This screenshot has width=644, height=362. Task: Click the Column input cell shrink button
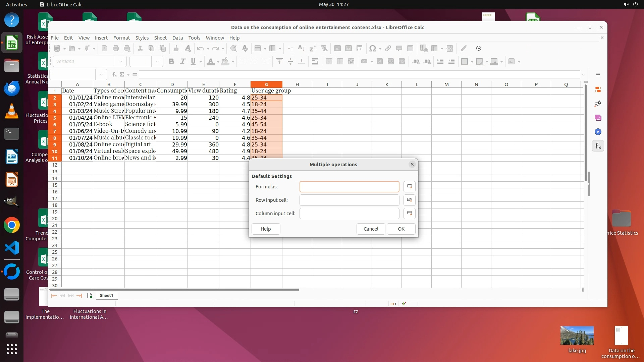[409, 214]
